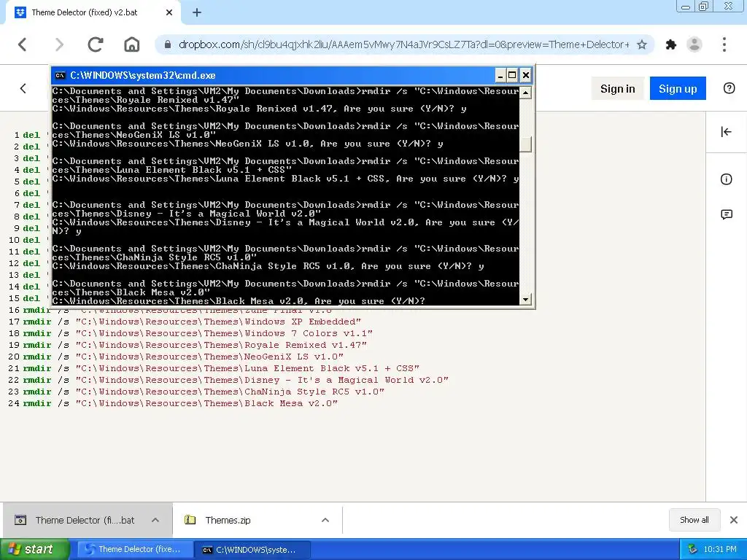This screenshot has height=560, width=747.
Task: Select the Theme Detector (fixed) v2.bat tab
Action: [85, 13]
